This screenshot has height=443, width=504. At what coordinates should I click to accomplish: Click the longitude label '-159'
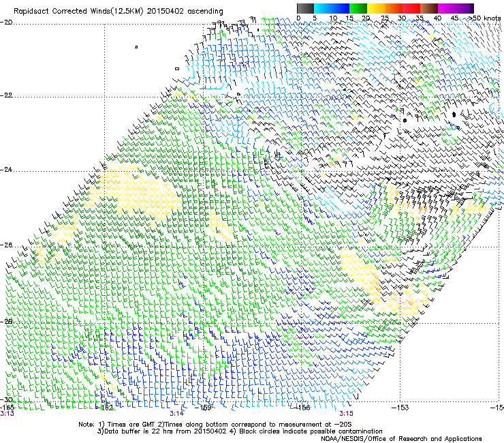click(203, 408)
